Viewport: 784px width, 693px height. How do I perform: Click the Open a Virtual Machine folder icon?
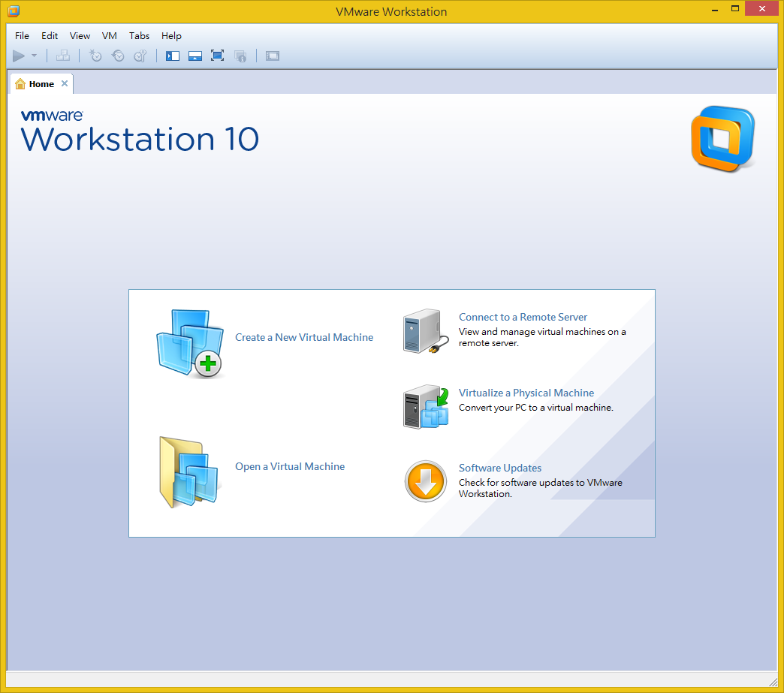click(x=189, y=472)
